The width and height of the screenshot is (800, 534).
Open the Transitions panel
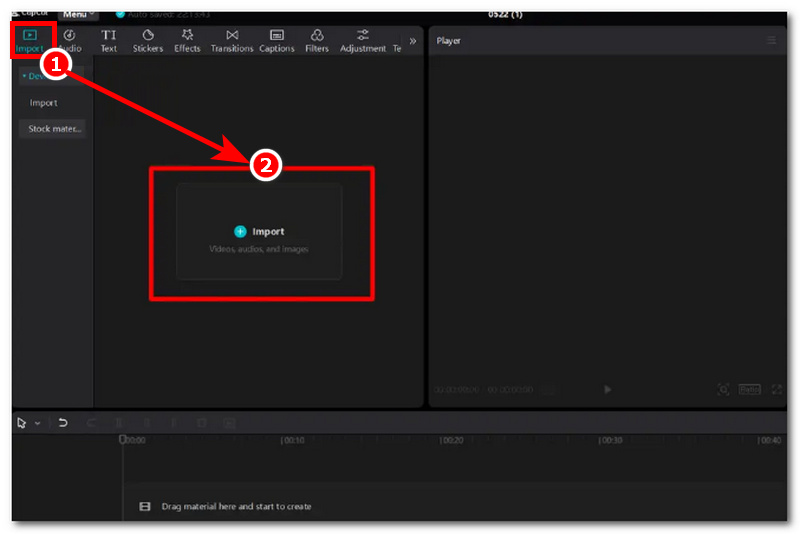(x=232, y=40)
